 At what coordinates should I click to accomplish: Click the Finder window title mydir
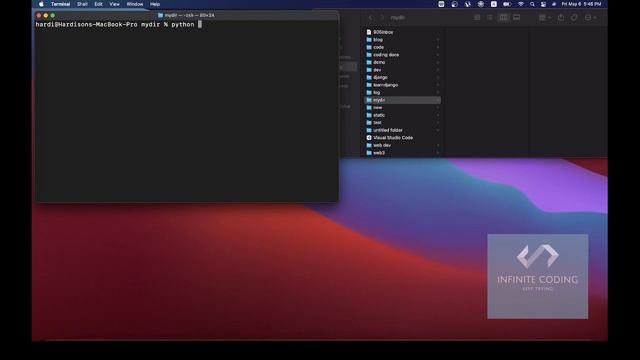point(398,18)
